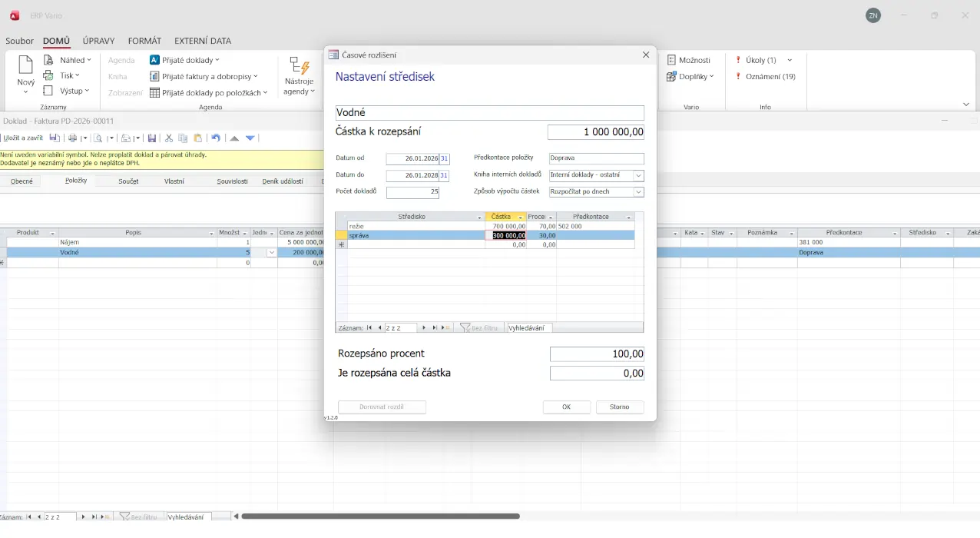Open calendar picker next to Datum od
The width and height of the screenshot is (980, 538).
pyautogui.click(x=445, y=158)
